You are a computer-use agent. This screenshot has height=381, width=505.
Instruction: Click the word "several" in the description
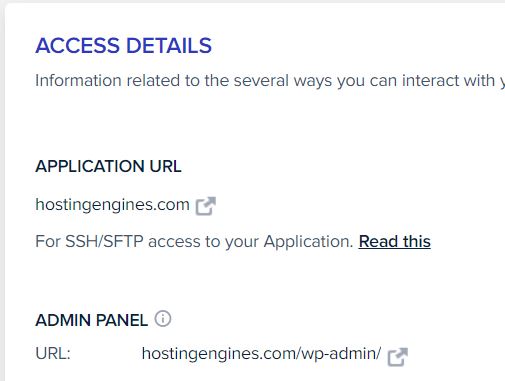[261, 80]
